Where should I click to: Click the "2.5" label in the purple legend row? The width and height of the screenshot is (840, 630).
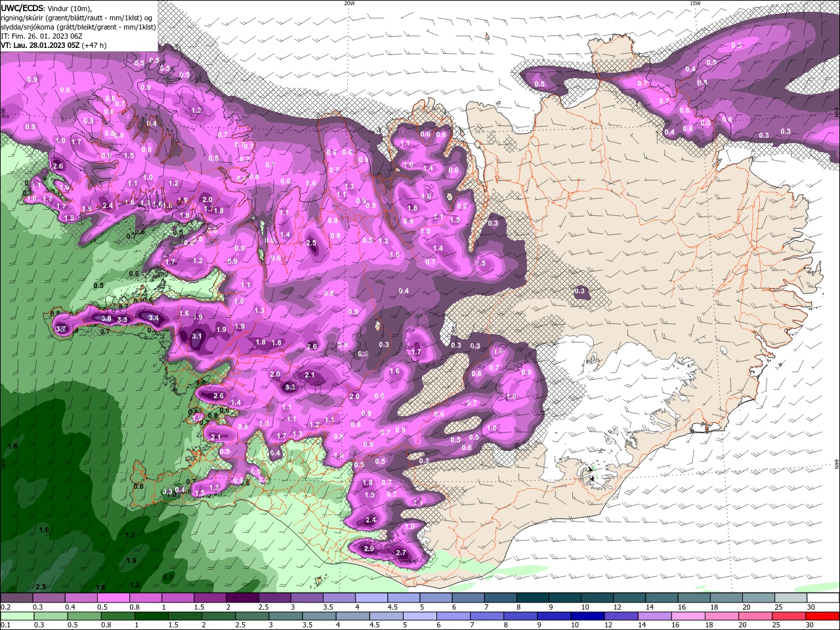(264, 607)
